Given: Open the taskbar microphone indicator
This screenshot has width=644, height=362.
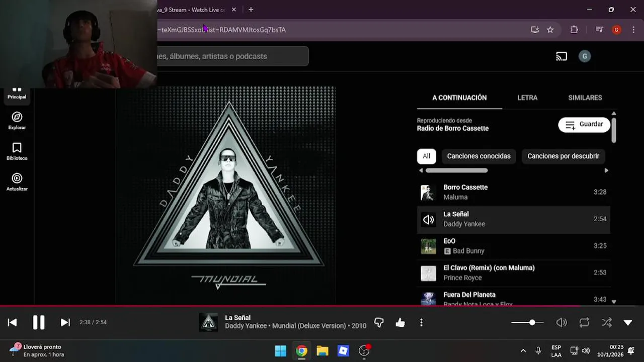Looking at the screenshot, I should tap(538, 351).
